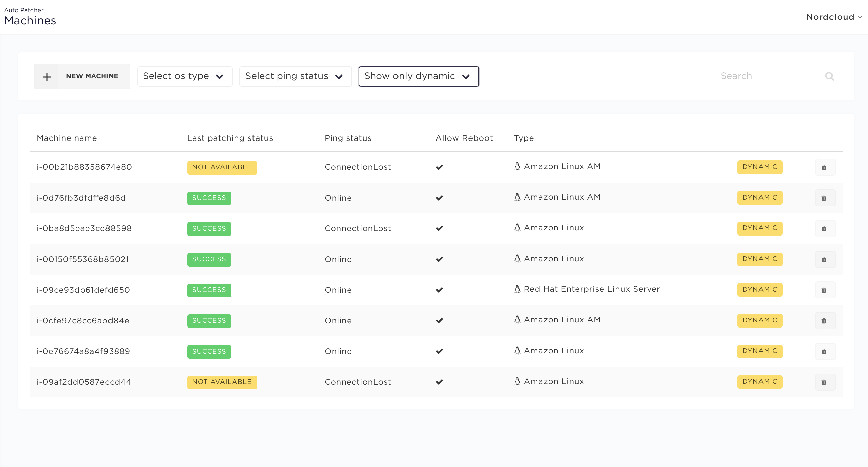Click Linux penguin icon for i-00b21b88358674e80
The width and height of the screenshot is (868, 467).
point(517,166)
